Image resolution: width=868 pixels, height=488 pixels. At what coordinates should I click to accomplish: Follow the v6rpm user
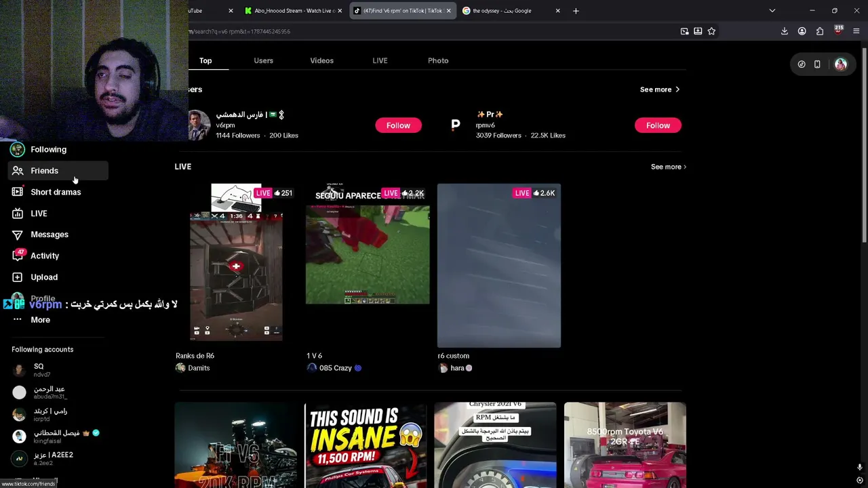(x=398, y=125)
